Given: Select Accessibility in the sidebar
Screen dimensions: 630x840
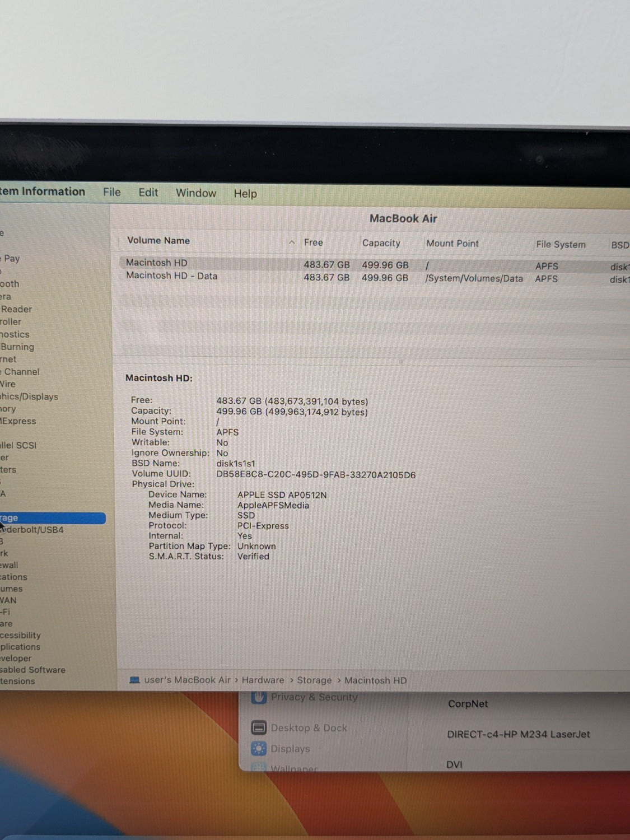Looking at the screenshot, I should [21, 635].
